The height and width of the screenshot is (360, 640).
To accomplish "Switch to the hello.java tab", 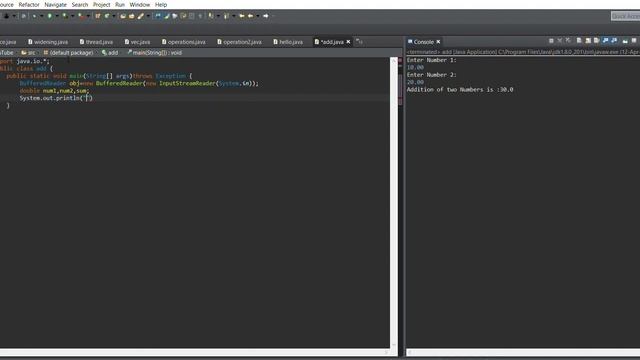I will tap(288, 42).
